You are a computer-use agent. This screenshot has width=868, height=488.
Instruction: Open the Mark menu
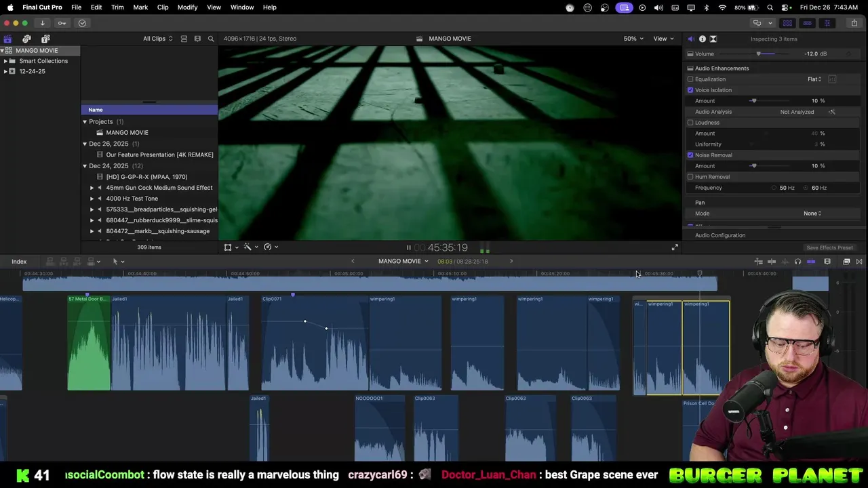point(140,7)
